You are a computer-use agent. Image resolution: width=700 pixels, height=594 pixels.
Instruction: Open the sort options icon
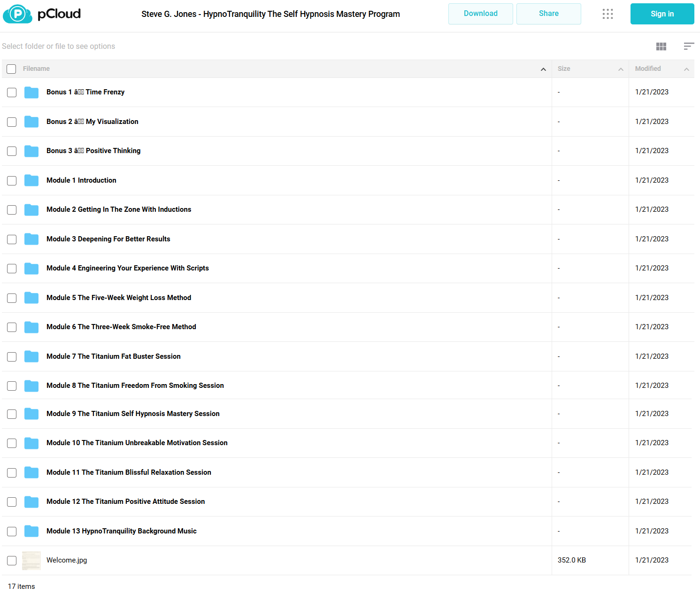tap(689, 46)
